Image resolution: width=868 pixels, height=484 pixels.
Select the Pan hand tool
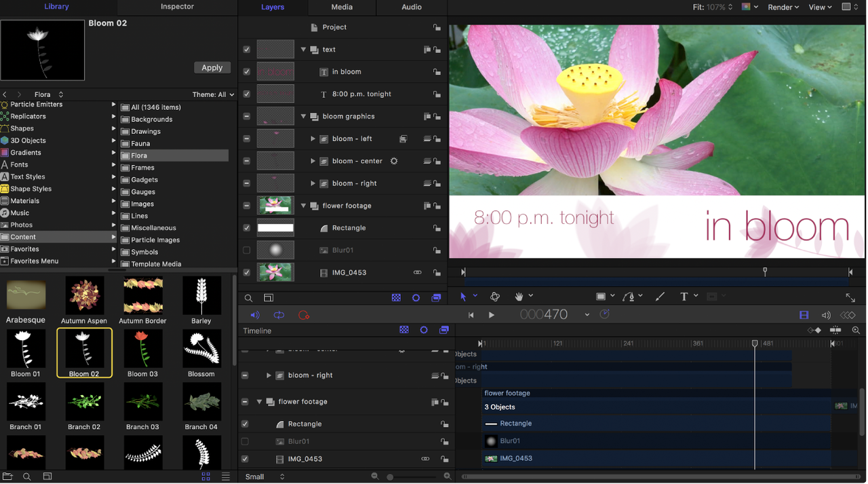pyautogui.click(x=519, y=297)
